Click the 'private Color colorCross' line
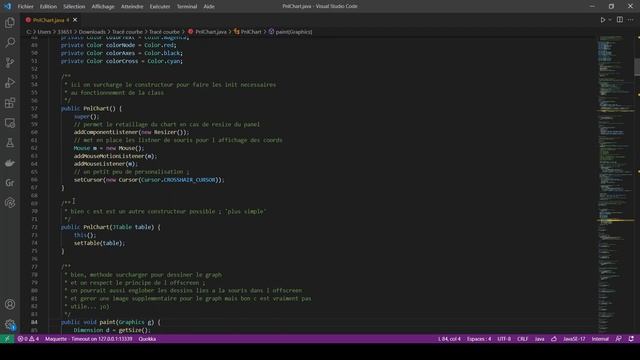 [x=122, y=61]
